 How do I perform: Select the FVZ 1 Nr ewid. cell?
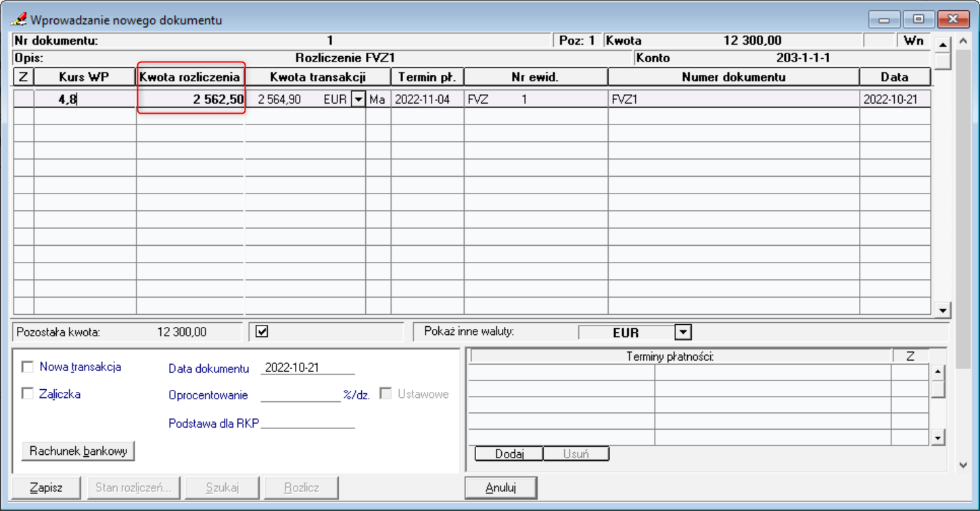pyautogui.click(x=536, y=99)
